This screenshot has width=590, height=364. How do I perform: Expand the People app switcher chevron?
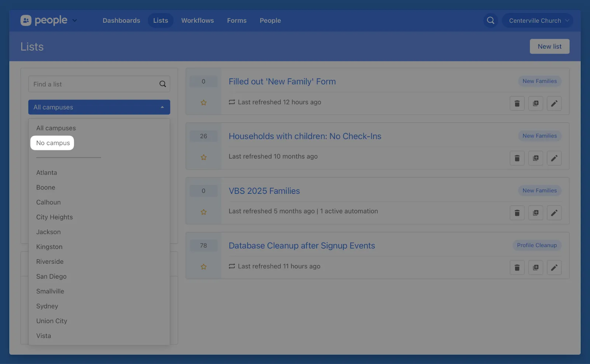click(x=74, y=21)
